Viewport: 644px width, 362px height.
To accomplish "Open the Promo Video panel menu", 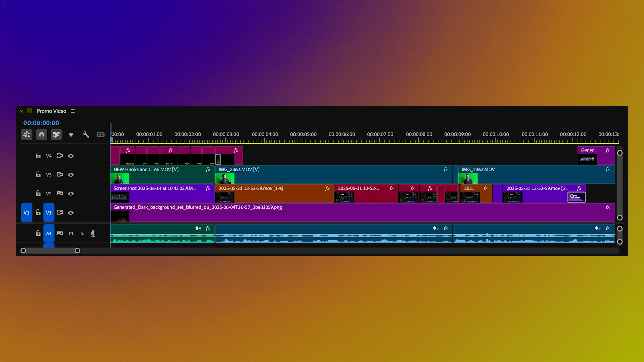I will point(73,111).
